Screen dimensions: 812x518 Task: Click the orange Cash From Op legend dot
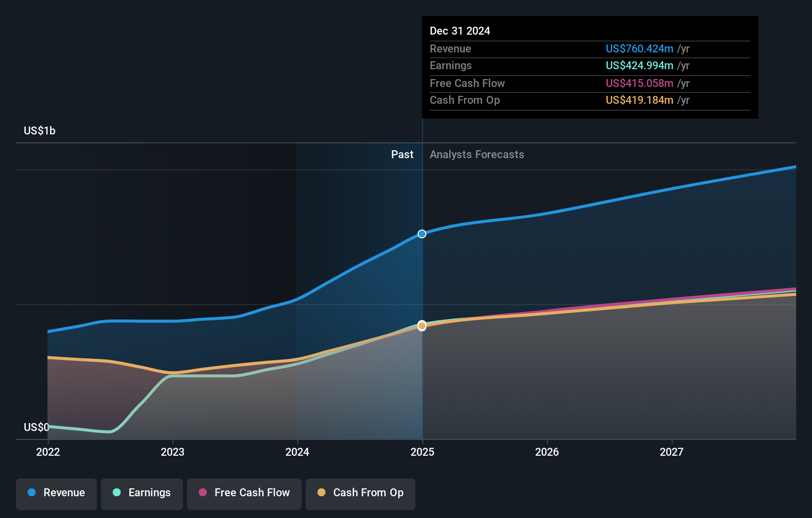tap(321, 492)
